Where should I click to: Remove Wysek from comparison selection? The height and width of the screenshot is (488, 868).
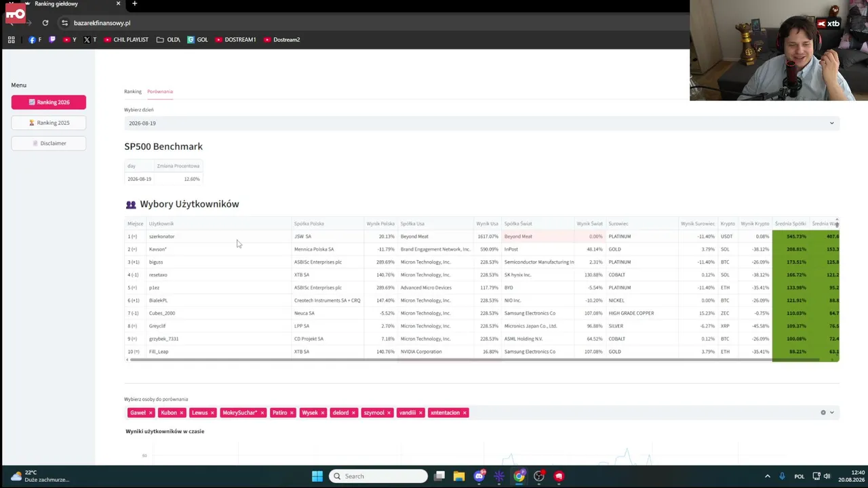click(x=322, y=413)
